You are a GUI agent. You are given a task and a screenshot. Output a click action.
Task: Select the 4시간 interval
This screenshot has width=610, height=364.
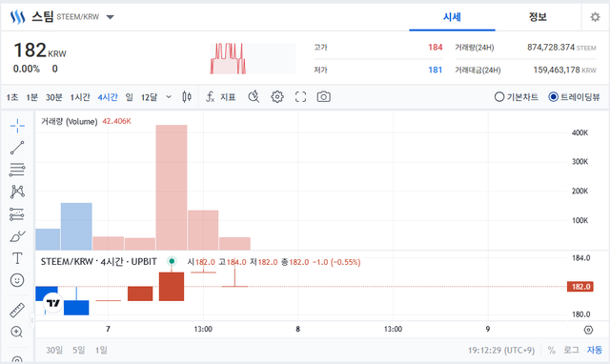(x=108, y=97)
